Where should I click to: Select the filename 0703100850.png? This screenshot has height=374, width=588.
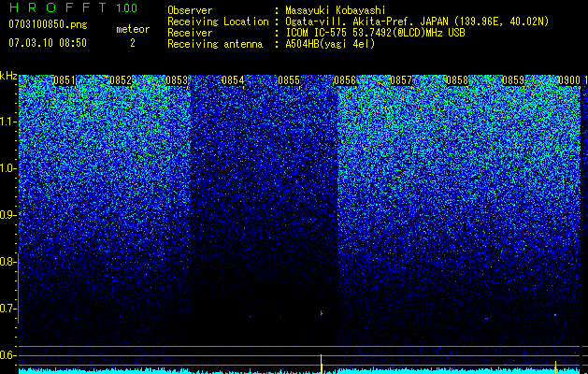coord(48,24)
